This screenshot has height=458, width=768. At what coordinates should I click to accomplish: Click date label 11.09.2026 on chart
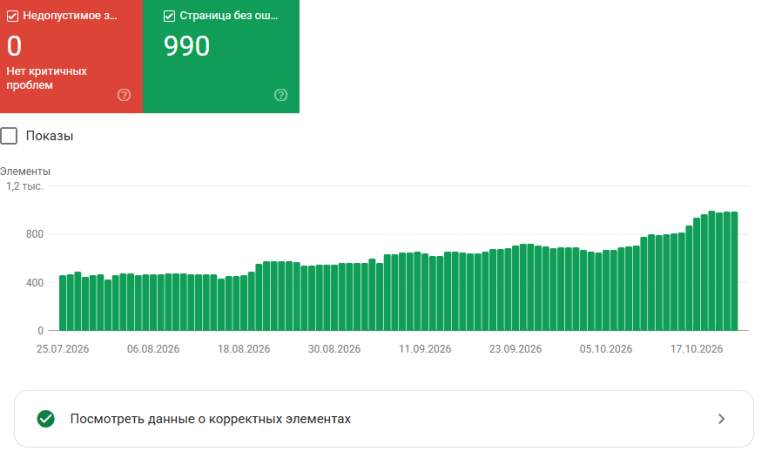[425, 349]
